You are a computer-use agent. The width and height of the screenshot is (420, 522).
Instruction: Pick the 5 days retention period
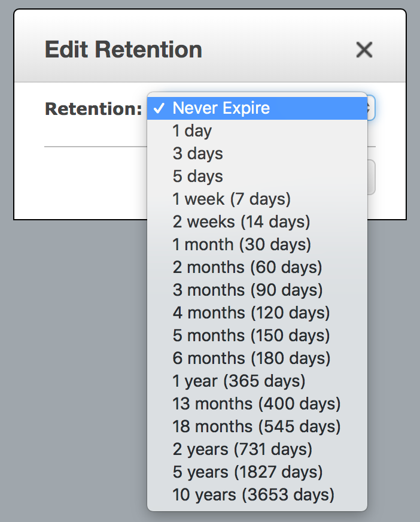click(x=197, y=177)
